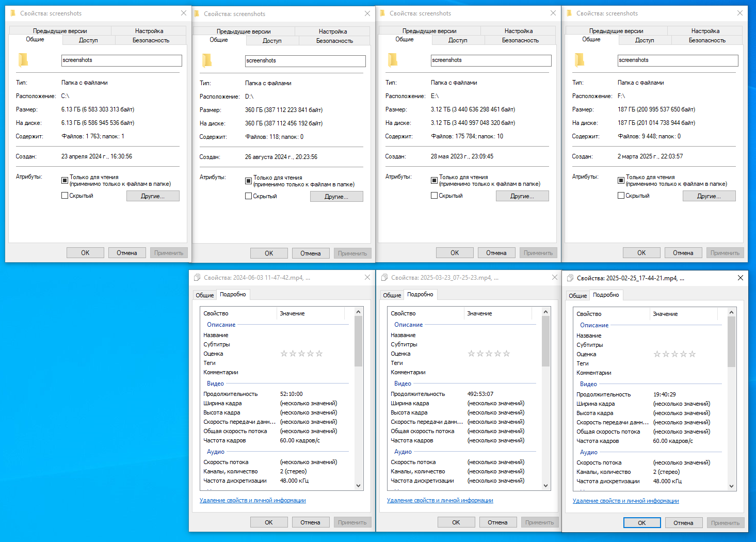This screenshot has height=542, width=756.
Task: Toggle 'Только для чтения' in the C:\ properties window
Action: [65, 180]
